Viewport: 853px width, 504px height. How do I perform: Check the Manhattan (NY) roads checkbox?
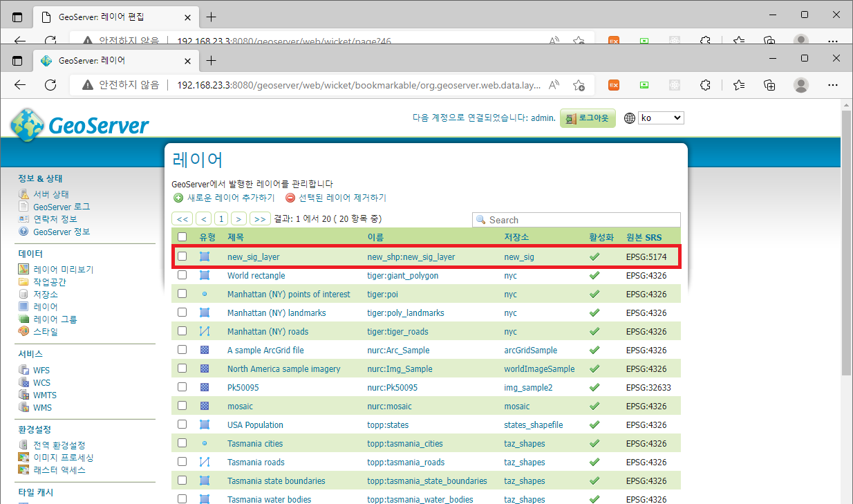(182, 331)
